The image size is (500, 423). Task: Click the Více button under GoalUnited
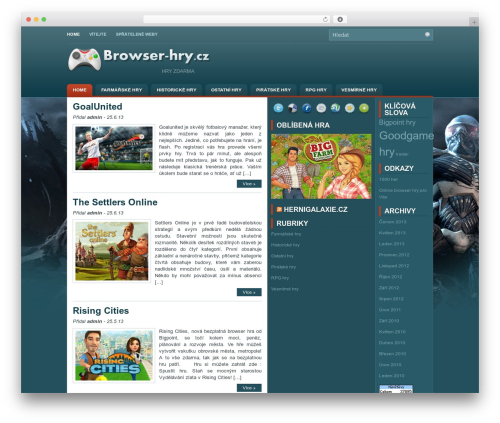click(249, 184)
